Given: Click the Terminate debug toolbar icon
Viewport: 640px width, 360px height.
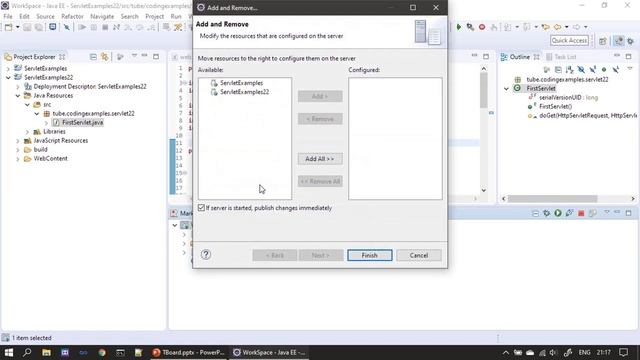Looking at the screenshot, I should (x=105, y=27).
